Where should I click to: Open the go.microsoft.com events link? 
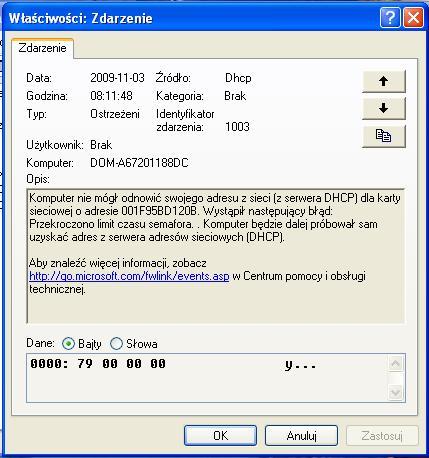[129, 276]
